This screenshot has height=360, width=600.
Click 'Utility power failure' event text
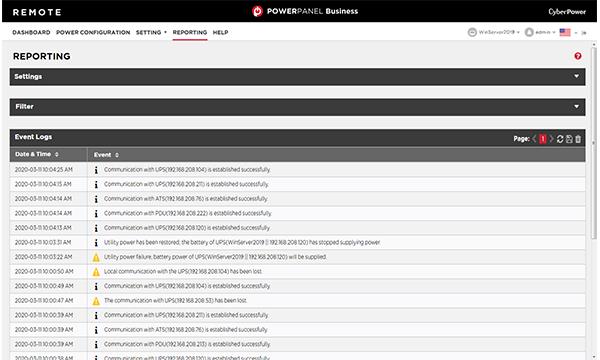215,257
